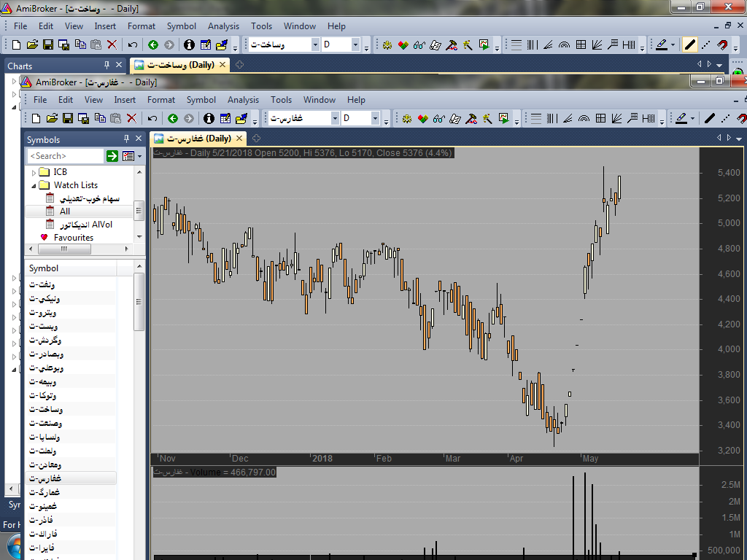Open the tab list arrow of front chart area
The image size is (747, 560).
739,139
